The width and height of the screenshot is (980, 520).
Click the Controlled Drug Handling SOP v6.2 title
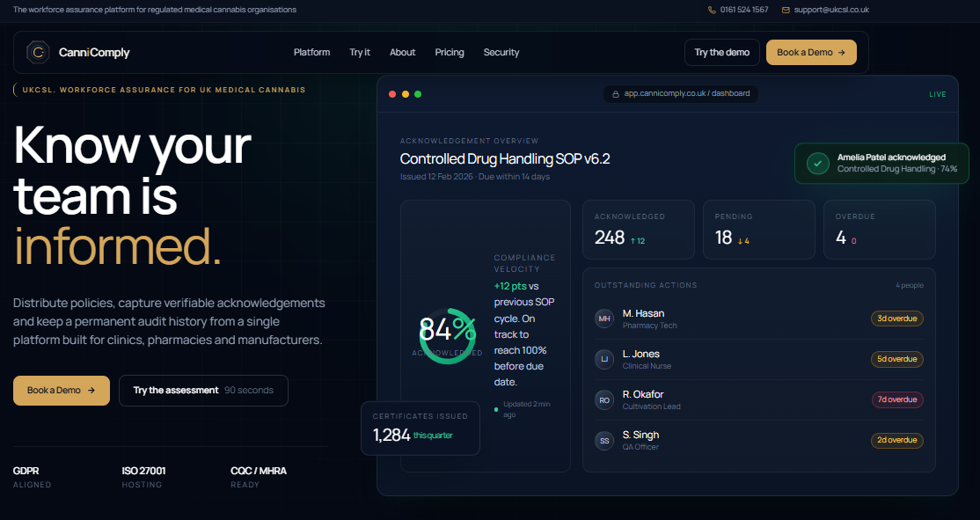[x=505, y=158]
